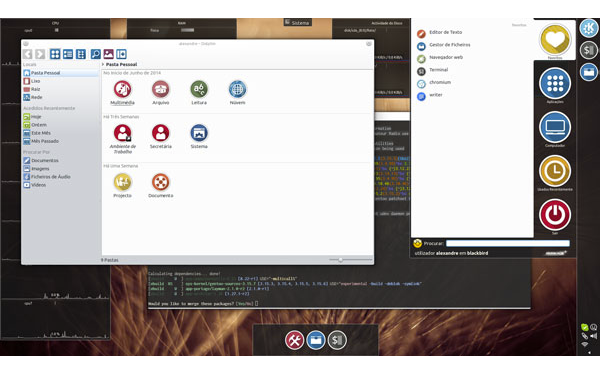The height and width of the screenshot is (375, 600).
Task: Open the Projecto folder
Action: pyautogui.click(x=122, y=186)
